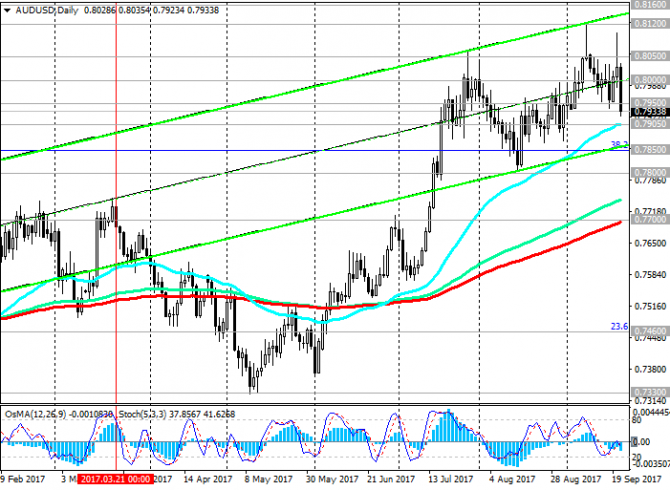Open the chart menu triangle beside AUDUSD

[x=7, y=10]
